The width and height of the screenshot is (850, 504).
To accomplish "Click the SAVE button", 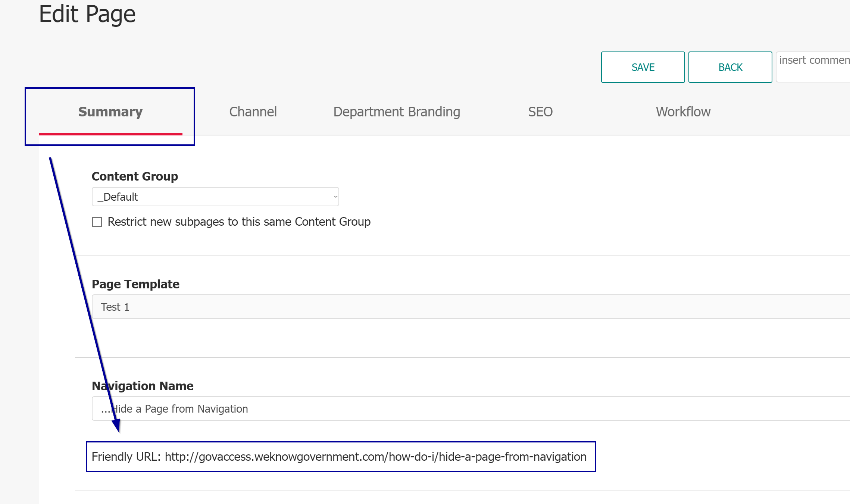I will 643,67.
